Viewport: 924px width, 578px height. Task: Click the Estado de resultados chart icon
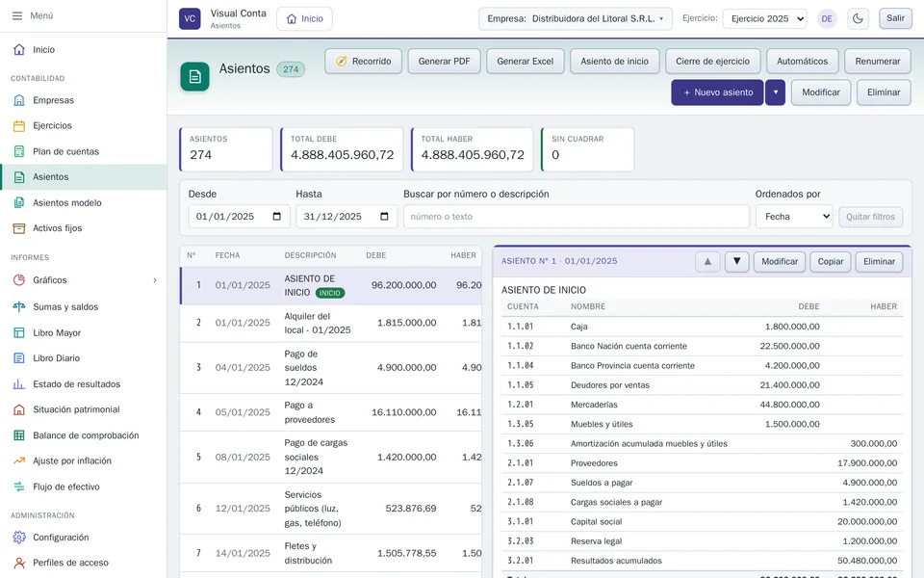pos(19,384)
